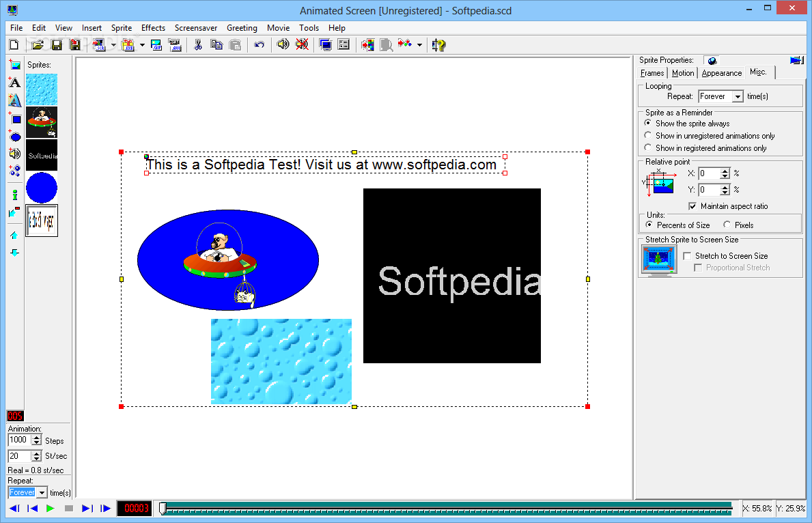The image size is (812, 523).
Task: Export animation as AVI movie
Action: 175,45
